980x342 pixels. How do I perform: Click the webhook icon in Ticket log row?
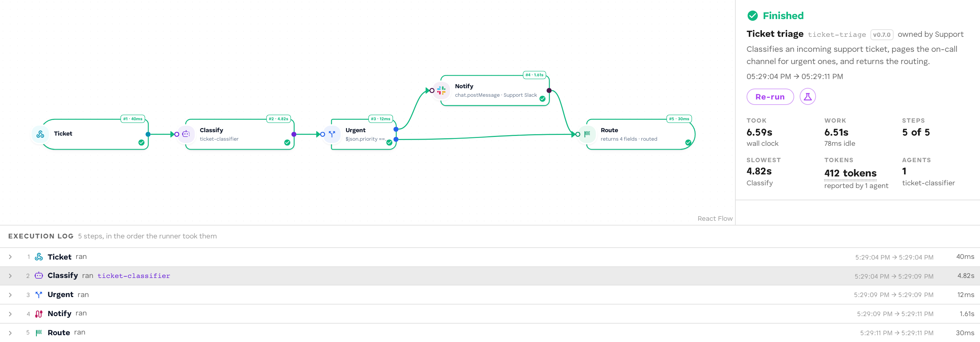(x=39, y=257)
